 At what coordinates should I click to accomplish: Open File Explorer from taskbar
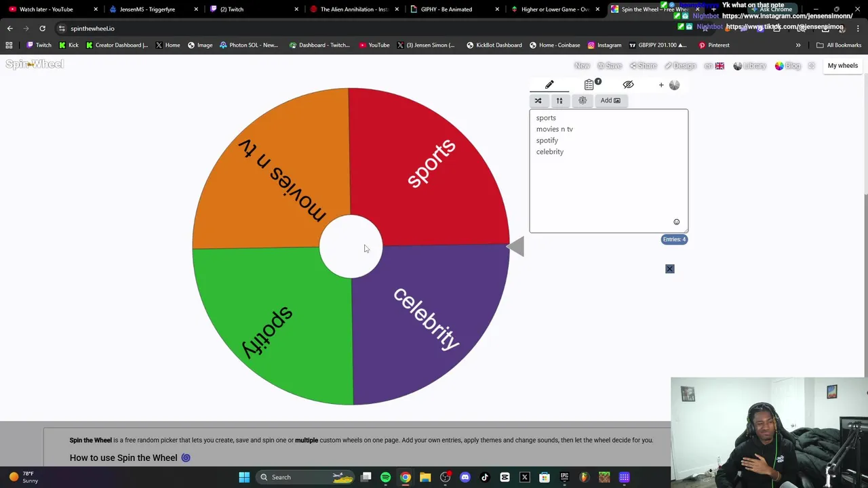pos(425,477)
